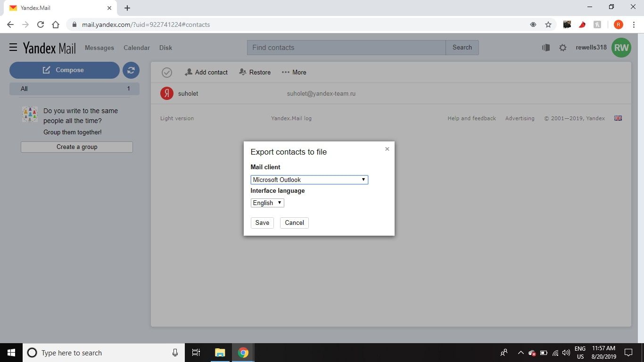Open the Yandex.Mail log link
Viewport: 644px width, 362px height.
coord(291,118)
